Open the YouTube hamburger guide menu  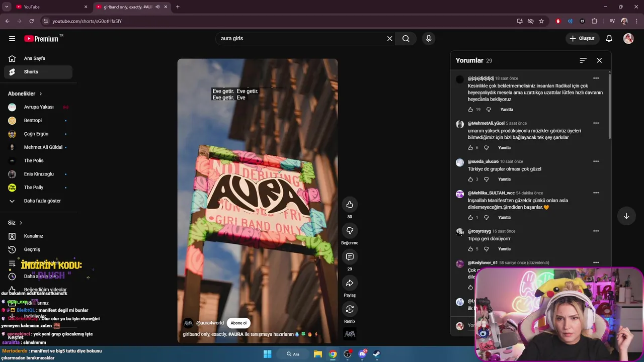12,39
